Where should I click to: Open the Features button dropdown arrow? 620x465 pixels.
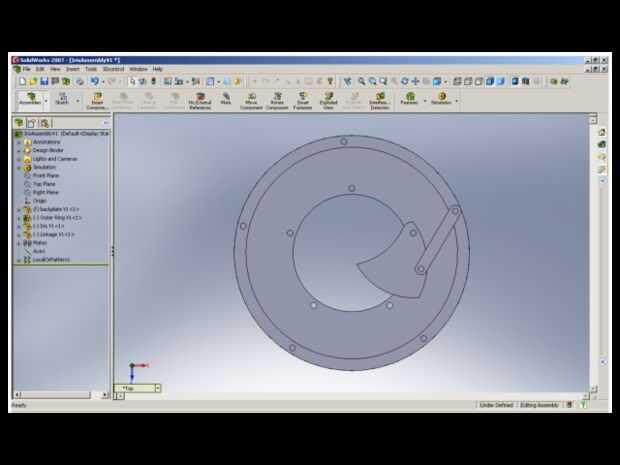[x=425, y=101]
